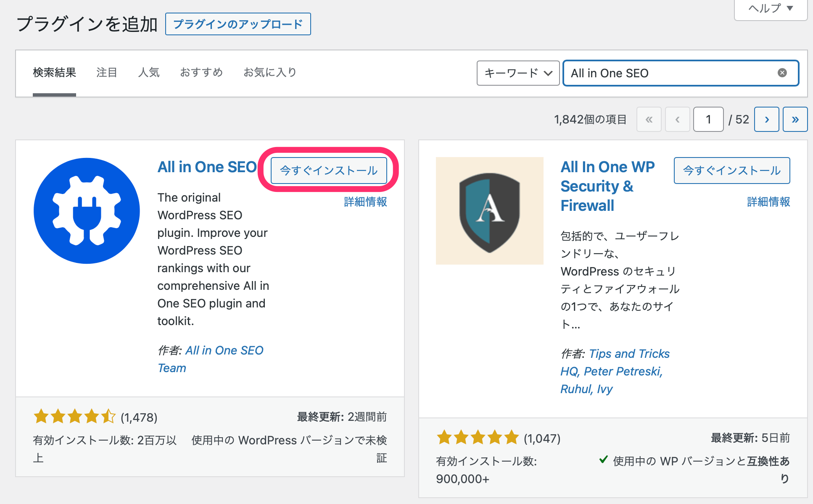Viewport: 813px width, 504px height.
Task: Install All in One SEO with 今すぐインストール
Action: (329, 171)
